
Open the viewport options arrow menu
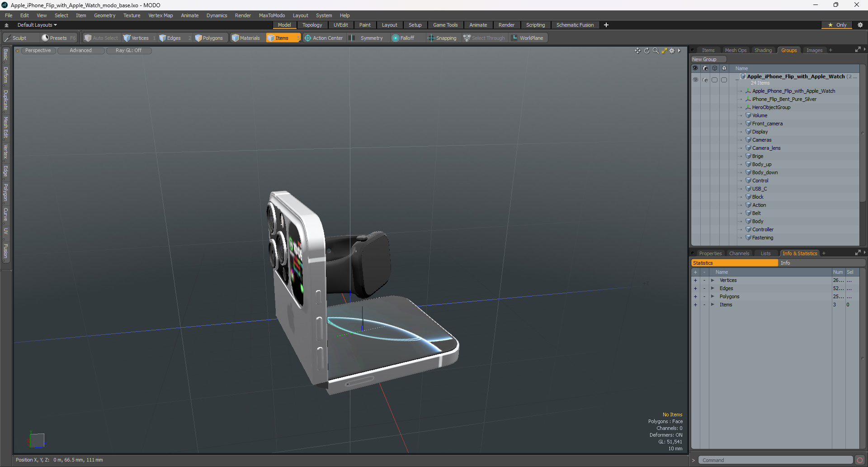pyautogui.click(x=679, y=51)
